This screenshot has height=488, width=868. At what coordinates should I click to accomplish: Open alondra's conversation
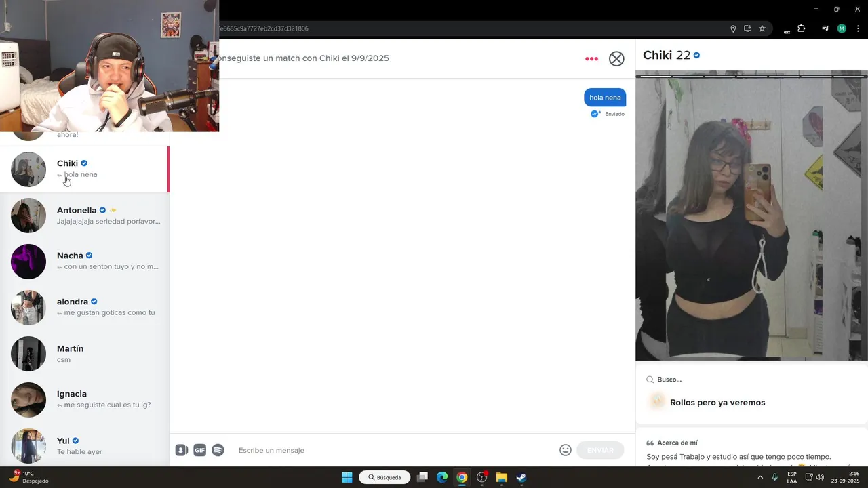click(84, 307)
